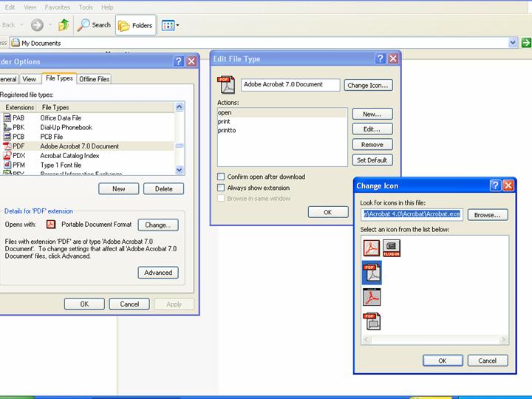Image resolution: width=532 pixels, height=399 pixels.
Task: Open the Views toolbar dropdown
Action: [x=170, y=25]
